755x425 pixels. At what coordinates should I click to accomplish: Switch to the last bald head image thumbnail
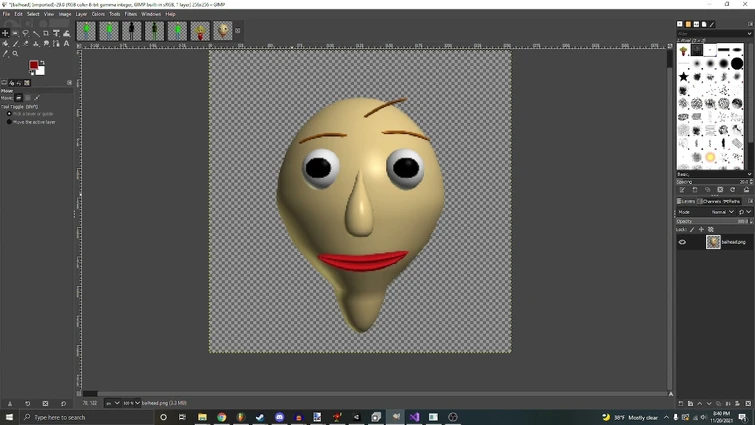click(x=223, y=32)
